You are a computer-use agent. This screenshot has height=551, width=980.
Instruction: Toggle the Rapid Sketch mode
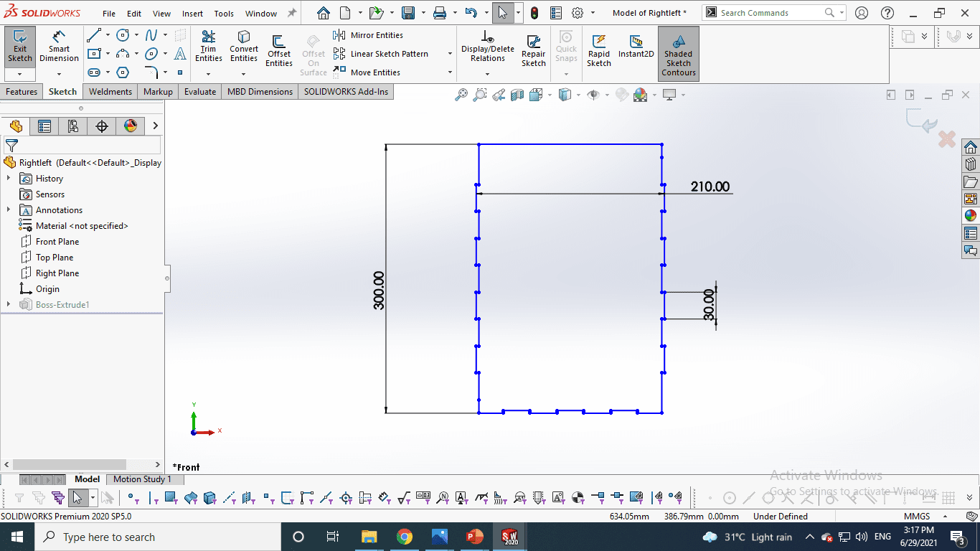[599, 51]
